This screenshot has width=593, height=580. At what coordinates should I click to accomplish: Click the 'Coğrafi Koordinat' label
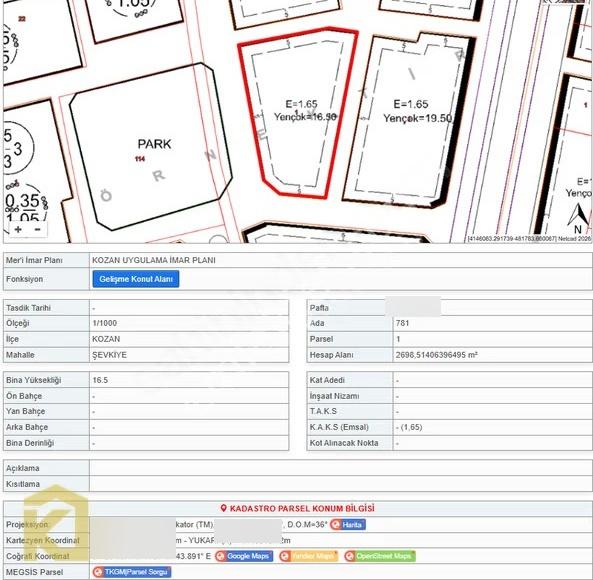point(37,556)
